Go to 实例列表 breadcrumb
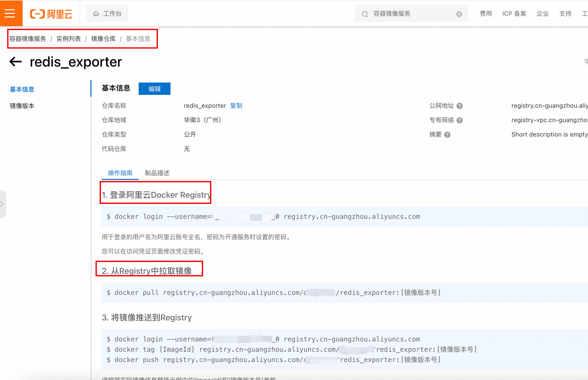Image resolution: width=588 pixels, height=380 pixels. coord(69,39)
